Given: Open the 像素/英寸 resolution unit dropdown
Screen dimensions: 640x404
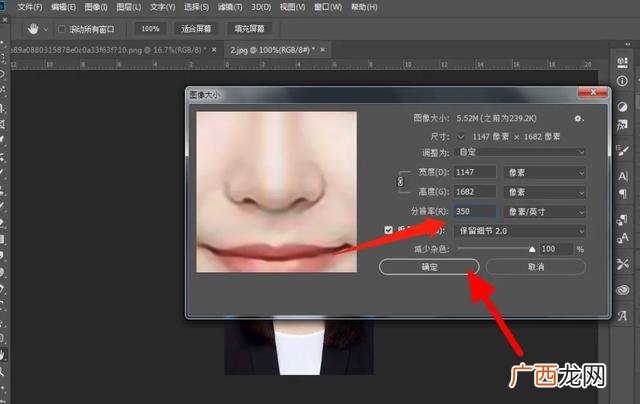Looking at the screenshot, I should tap(545, 211).
